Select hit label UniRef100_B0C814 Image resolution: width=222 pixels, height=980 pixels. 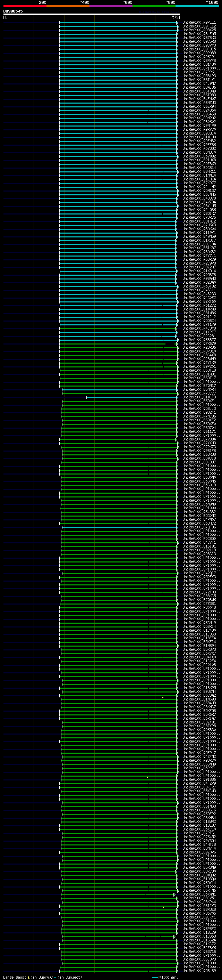point(199,168)
